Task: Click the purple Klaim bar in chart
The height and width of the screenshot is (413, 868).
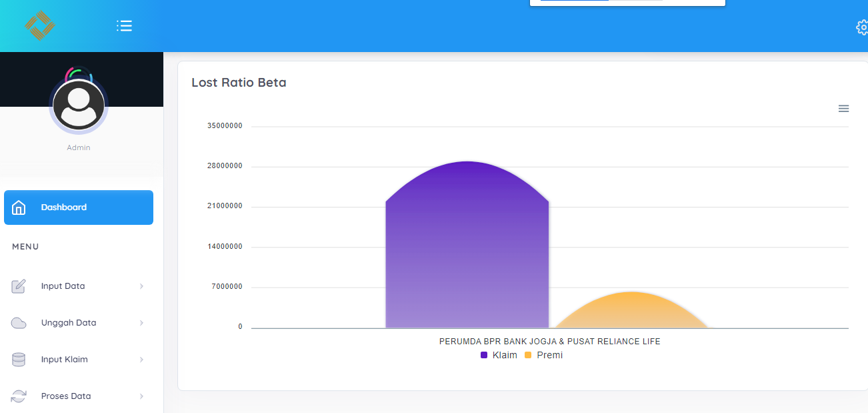Action: (x=467, y=254)
